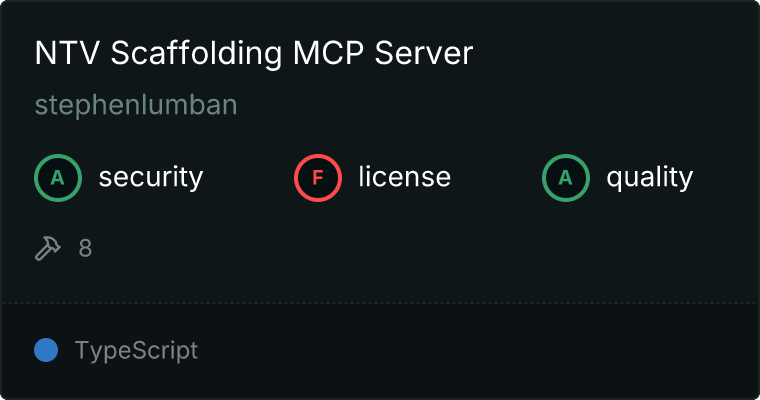Click the TypeScript language label
This screenshot has width=760, height=400.
[137, 351]
